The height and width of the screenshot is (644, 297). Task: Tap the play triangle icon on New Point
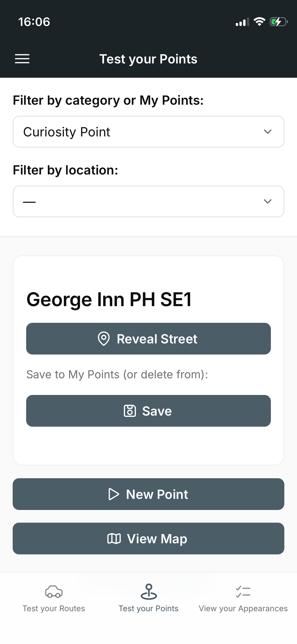coord(114,494)
